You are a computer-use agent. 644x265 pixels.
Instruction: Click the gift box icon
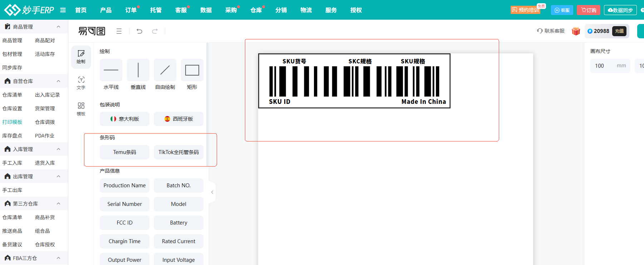click(x=576, y=31)
